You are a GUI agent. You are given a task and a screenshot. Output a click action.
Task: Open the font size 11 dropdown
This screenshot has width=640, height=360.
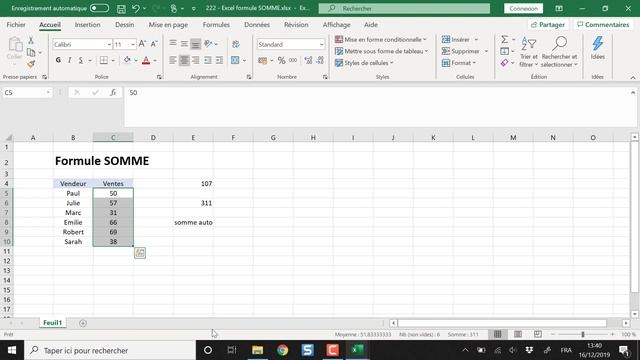133,44
